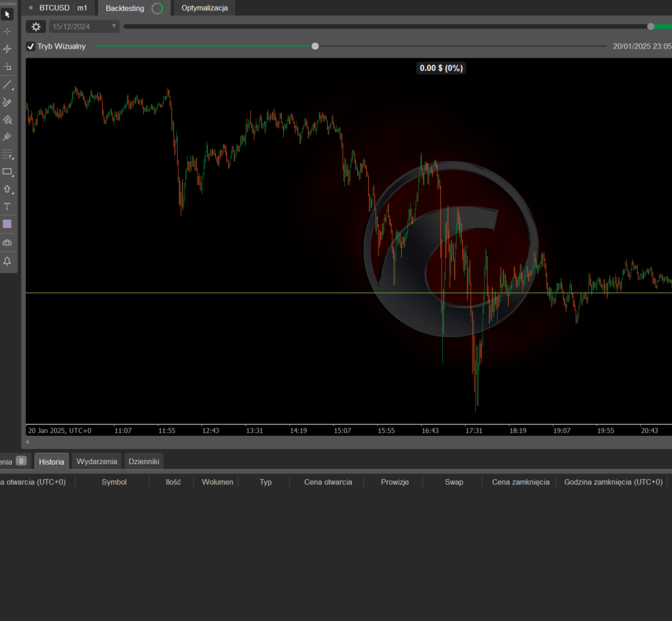Viewport: 672px width, 621px height.
Task: Open the Wydarzenia tab
Action: (97, 462)
